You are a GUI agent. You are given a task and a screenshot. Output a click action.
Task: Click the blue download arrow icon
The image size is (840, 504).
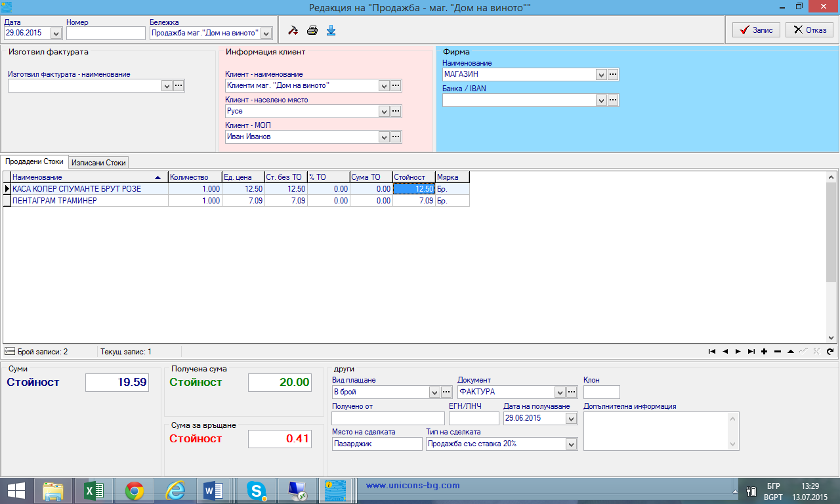click(x=331, y=30)
